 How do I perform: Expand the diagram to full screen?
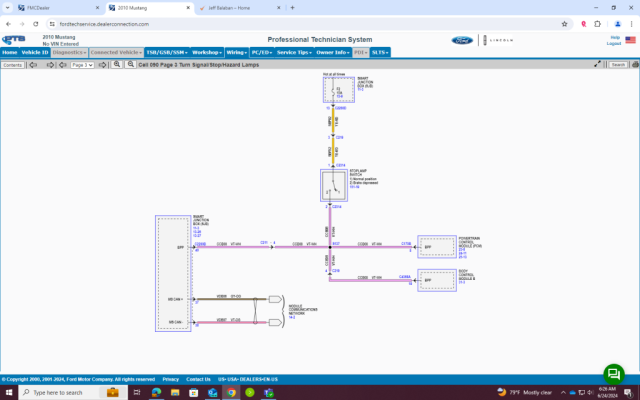[x=597, y=64]
